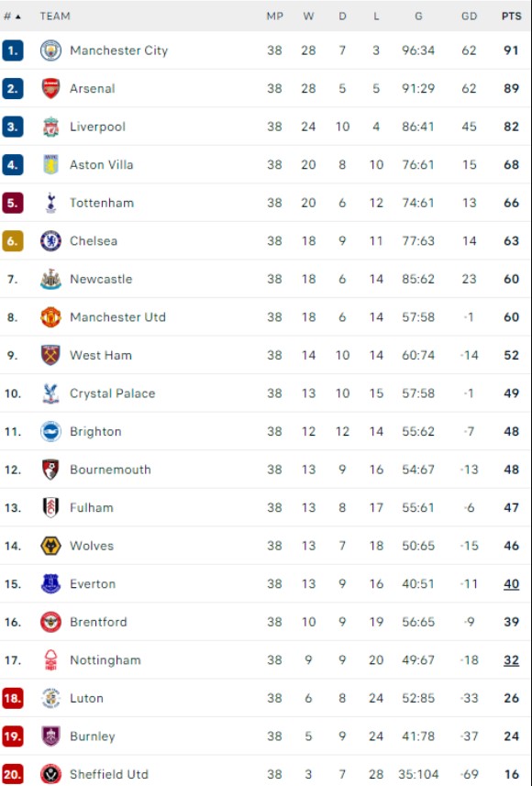Click the Arsenal club crest

click(x=50, y=89)
